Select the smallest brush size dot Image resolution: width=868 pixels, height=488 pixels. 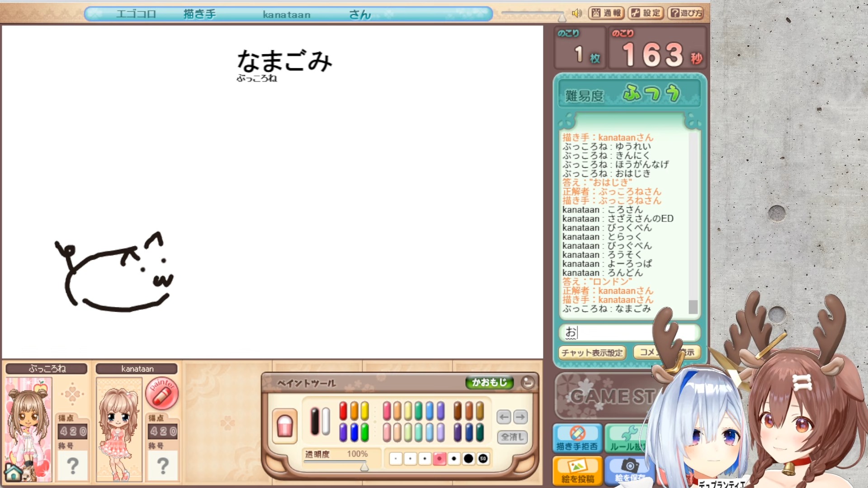point(396,459)
